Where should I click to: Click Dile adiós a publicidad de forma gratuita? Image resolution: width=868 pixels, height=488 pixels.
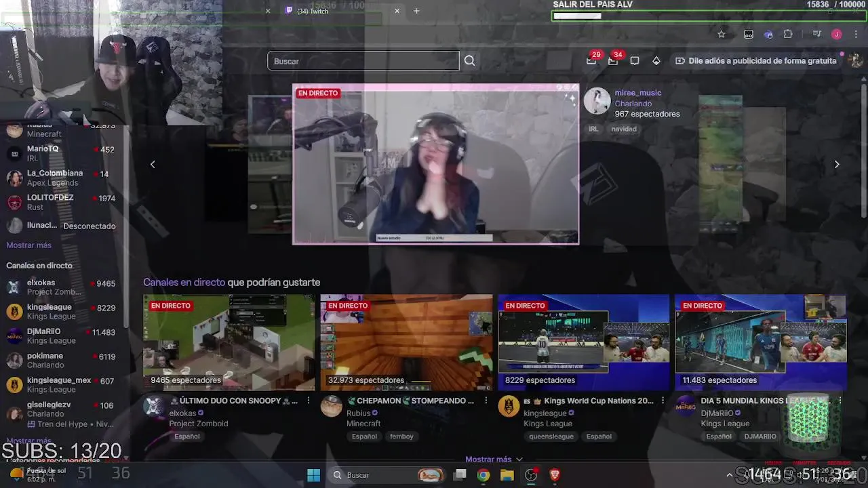[x=756, y=60]
